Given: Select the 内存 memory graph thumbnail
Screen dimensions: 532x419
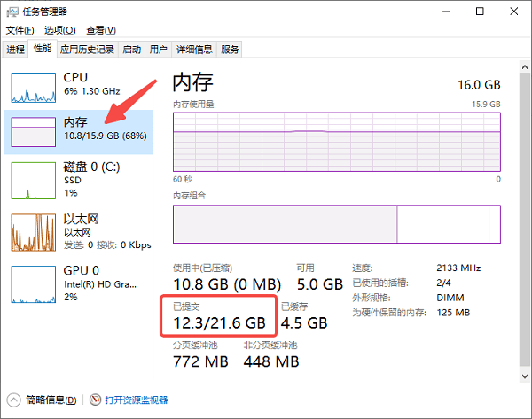Looking at the screenshot, I should click(33, 132).
